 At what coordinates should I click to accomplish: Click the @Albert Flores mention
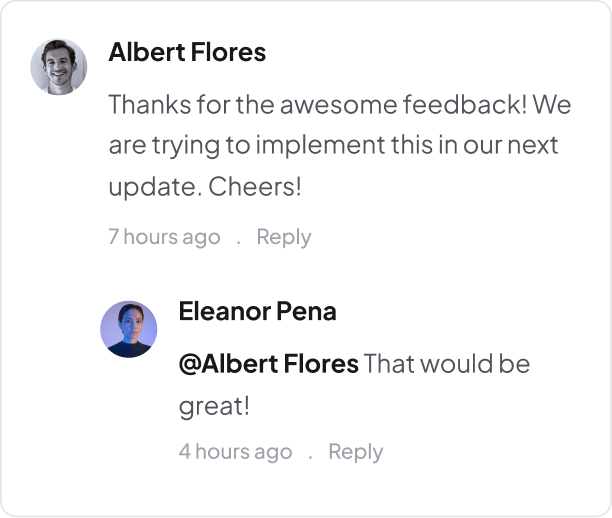point(269,364)
